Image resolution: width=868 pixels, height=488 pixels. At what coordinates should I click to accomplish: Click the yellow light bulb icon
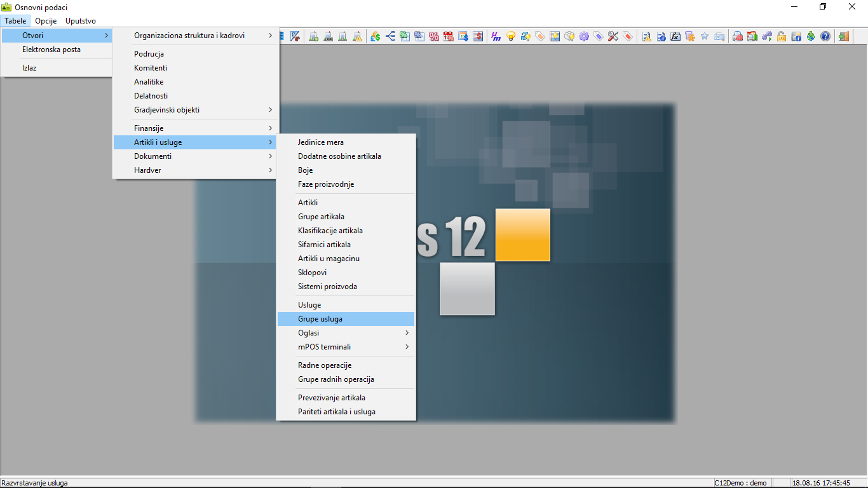pyautogui.click(x=510, y=36)
